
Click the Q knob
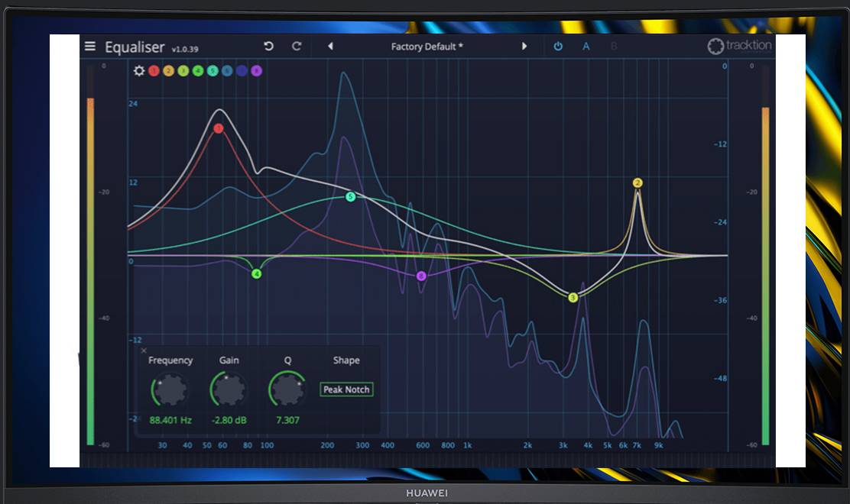click(x=287, y=389)
